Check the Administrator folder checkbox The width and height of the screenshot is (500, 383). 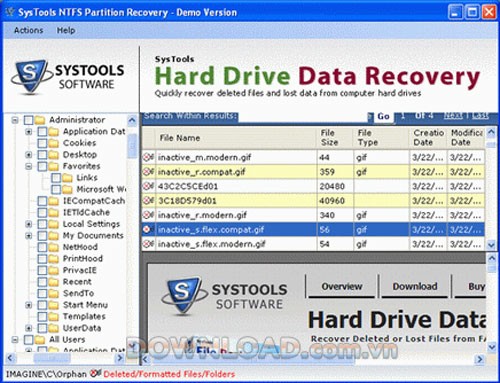click(29, 120)
